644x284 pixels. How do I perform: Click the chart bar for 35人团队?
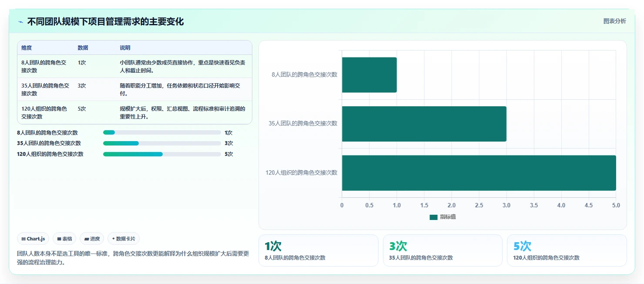point(424,124)
